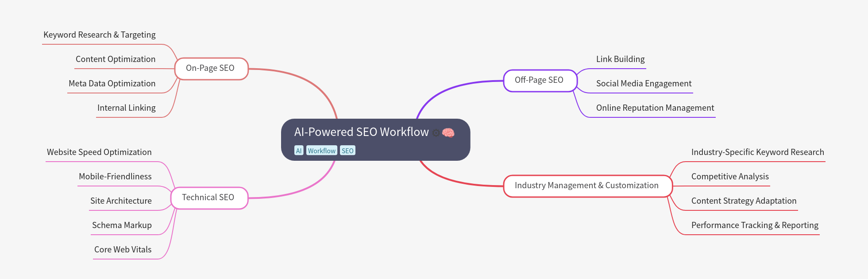868x279 pixels.
Task: Click the Content Optimization leaf node
Action: tap(116, 59)
